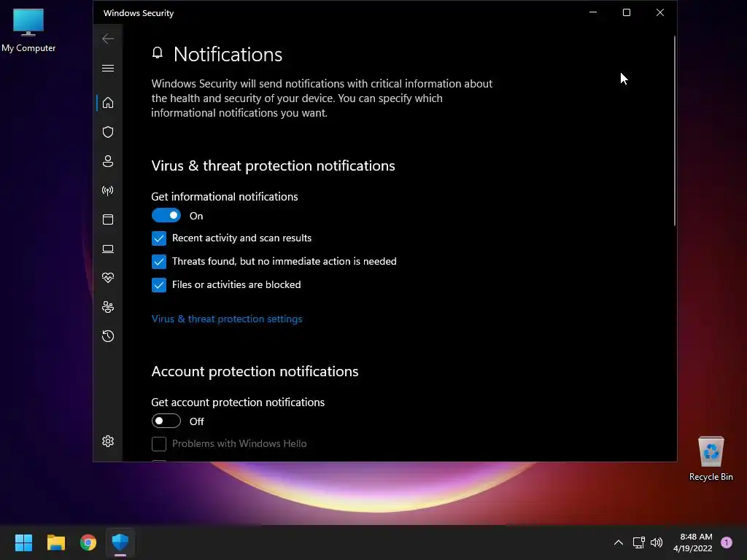747x560 pixels.
Task: Launch File Explorer from taskbar
Action: pyautogui.click(x=55, y=542)
